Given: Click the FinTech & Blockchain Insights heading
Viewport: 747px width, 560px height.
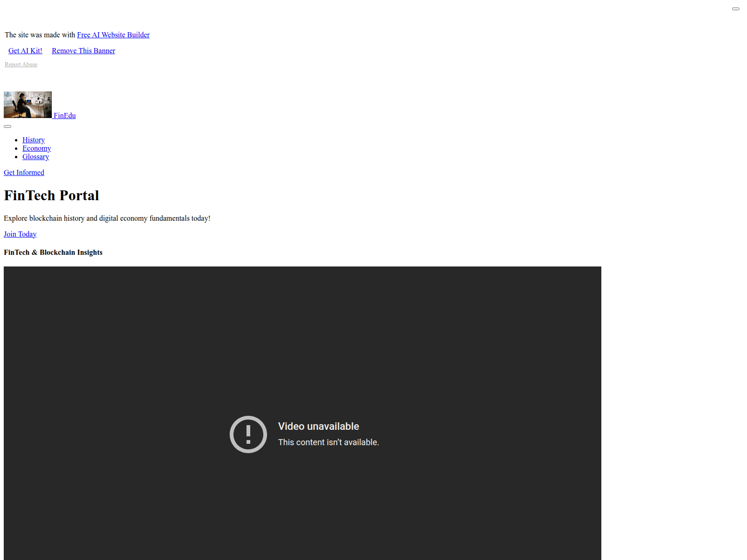Looking at the screenshot, I should click(53, 252).
